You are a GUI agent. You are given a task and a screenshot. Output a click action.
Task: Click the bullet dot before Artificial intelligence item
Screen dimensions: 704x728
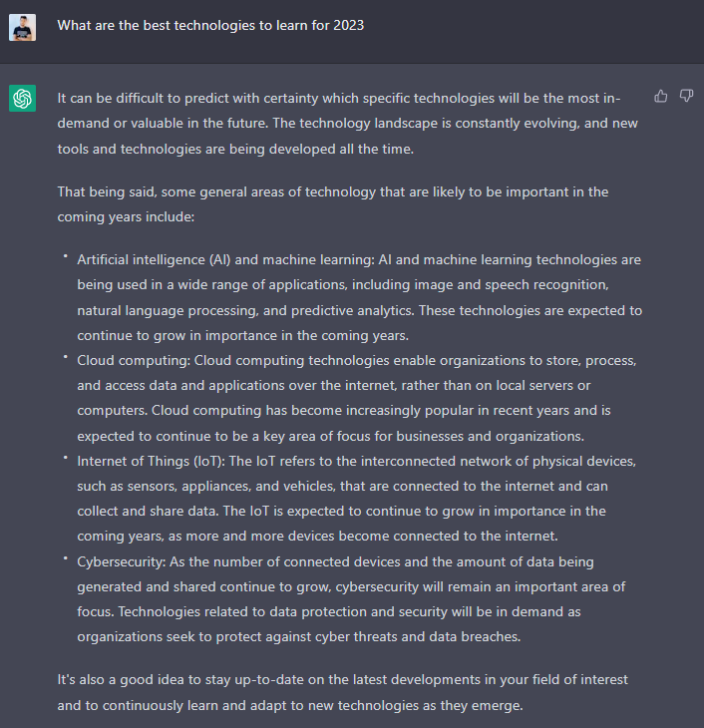[x=66, y=256]
